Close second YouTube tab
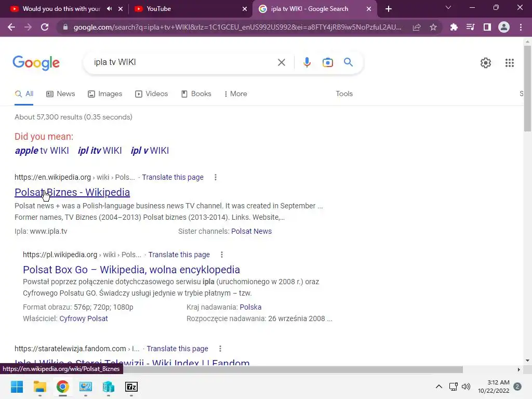Image resolution: width=532 pixels, height=399 pixels. (x=245, y=9)
